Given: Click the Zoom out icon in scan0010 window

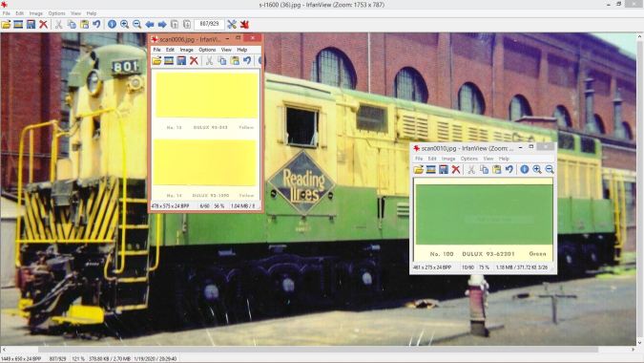Looking at the screenshot, I should [x=550, y=169].
